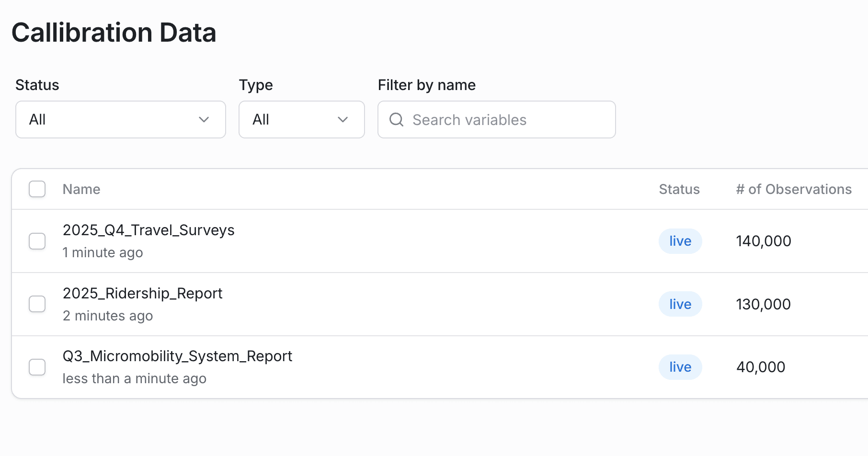Viewport: 868px width, 456px height.
Task: Click the live badge for 2025_Ridership_Report
Action: [x=680, y=304]
